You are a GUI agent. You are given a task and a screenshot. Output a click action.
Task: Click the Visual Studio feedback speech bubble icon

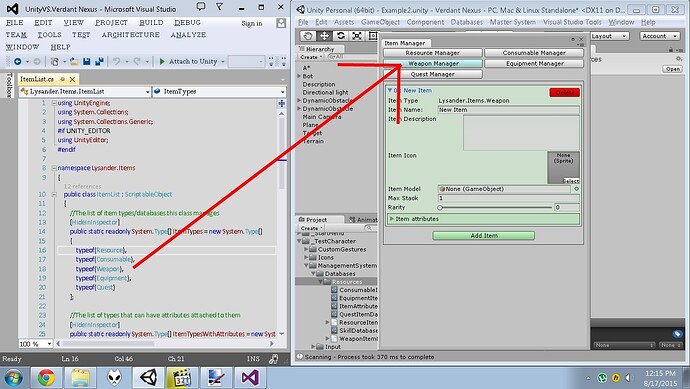[201, 7]
